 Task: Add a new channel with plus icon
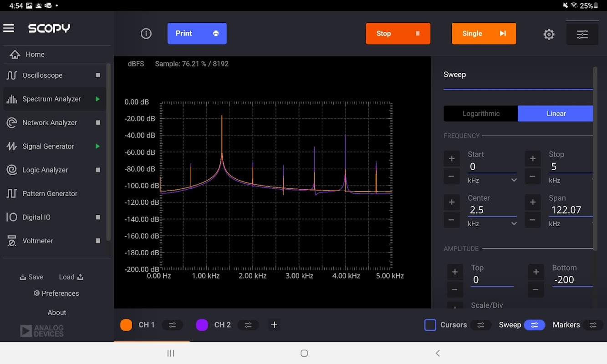(x=274, y=325)
